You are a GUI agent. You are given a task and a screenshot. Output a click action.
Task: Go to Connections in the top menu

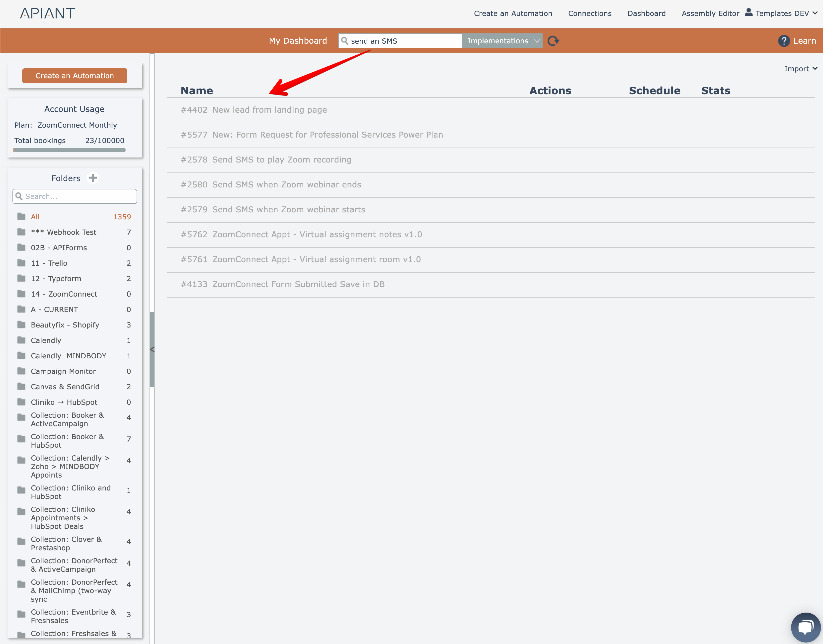tap(589, 13)
